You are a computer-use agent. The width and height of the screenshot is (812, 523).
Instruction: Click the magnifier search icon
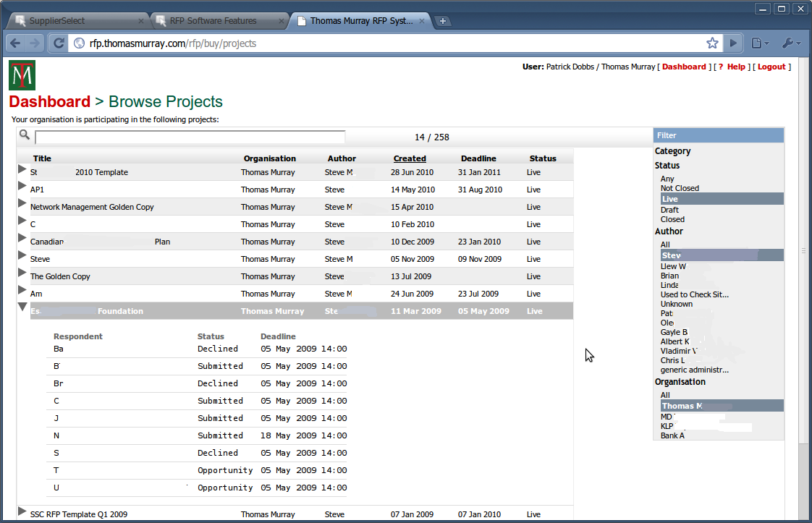coord(25,135)
